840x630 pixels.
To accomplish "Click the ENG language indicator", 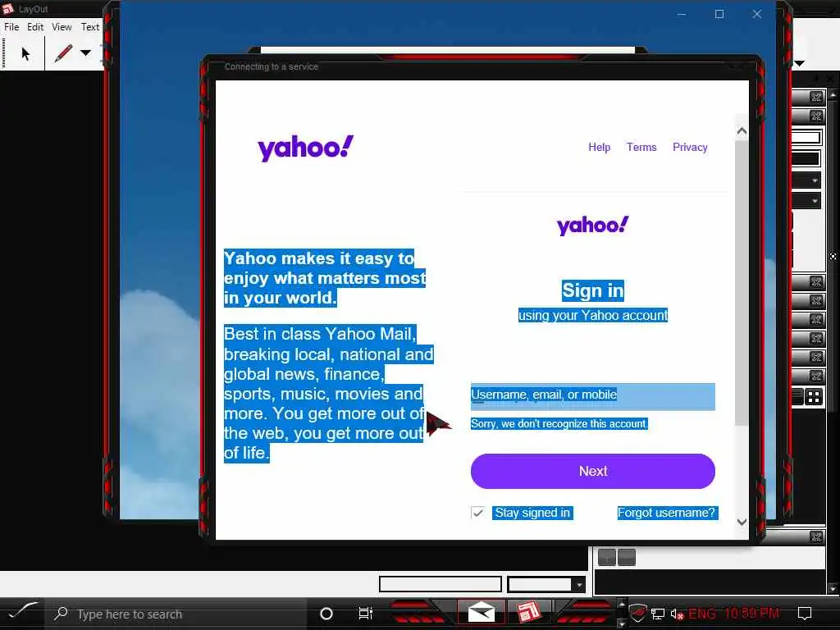I will pyautogui.click(x=702, y=614).
